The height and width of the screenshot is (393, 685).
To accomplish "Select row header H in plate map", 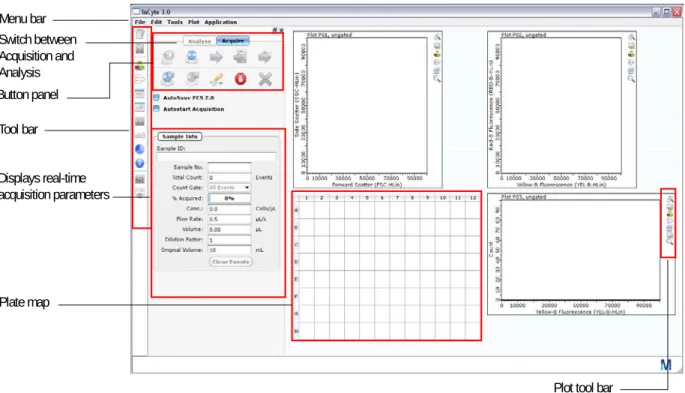I will click(296, 331).
